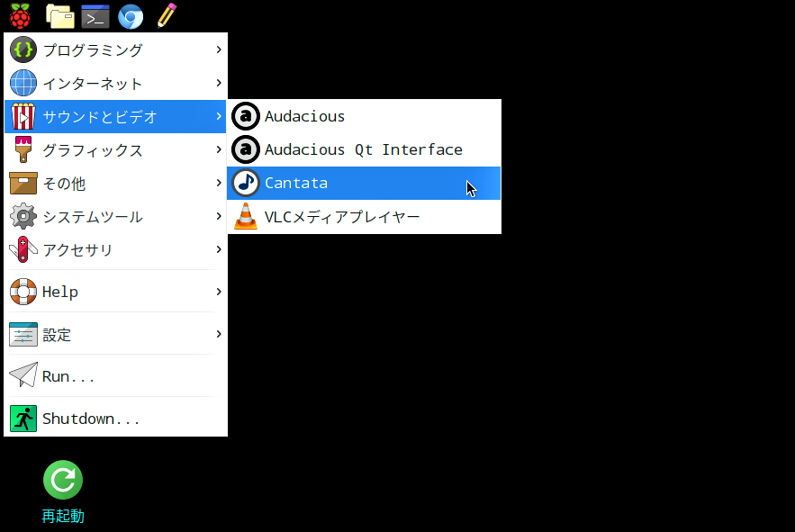795x532 pixels.
Task: Open the グラフィックス menu category
Action: pyautogui.click(x=115, y=149)
